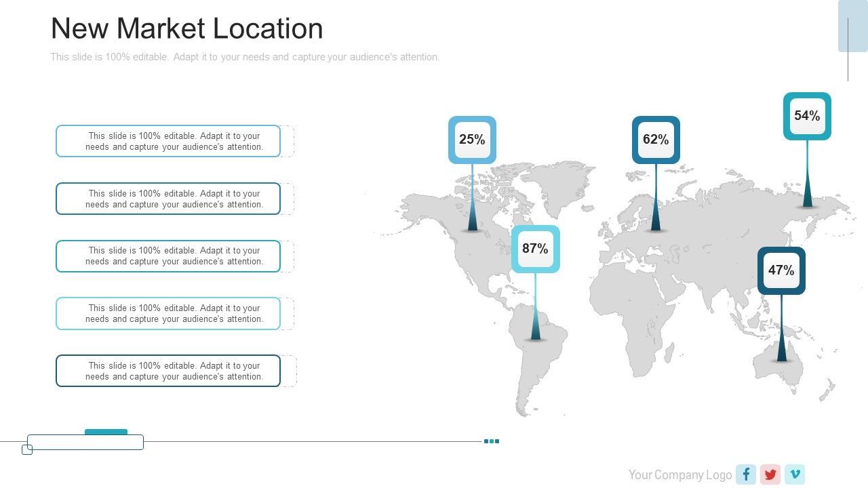Select the 87% map pin label
868x488 pixels.
click(x=535, y=249)
